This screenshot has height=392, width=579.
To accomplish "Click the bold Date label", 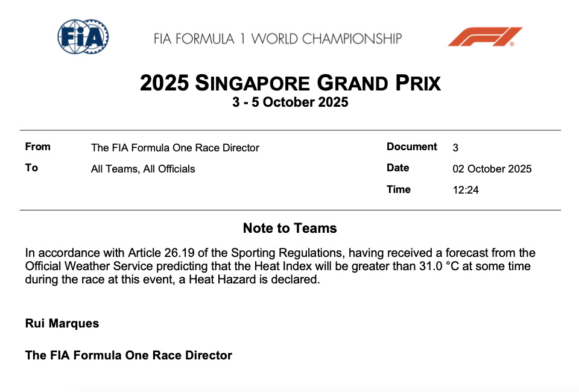I will 398,168.
